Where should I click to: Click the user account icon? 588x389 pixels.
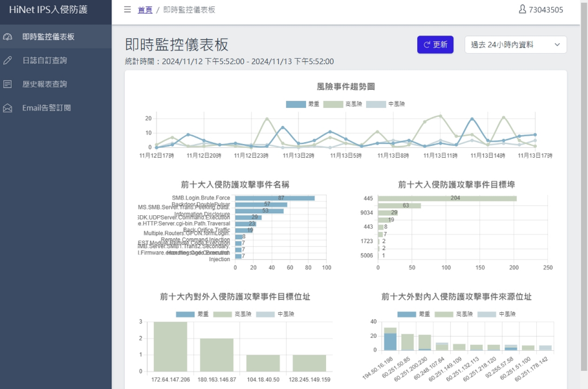click(x=523, y=10)
